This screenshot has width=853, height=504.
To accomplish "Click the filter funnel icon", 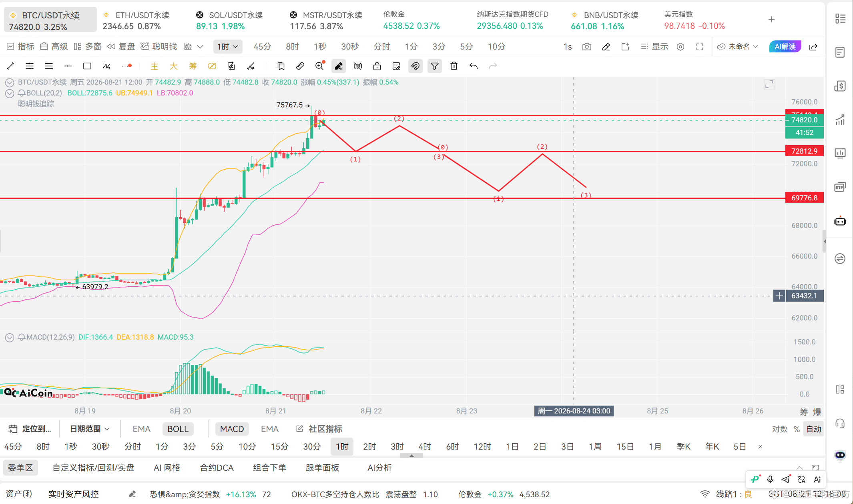I will pyautogui.click(x=435, y=66).
